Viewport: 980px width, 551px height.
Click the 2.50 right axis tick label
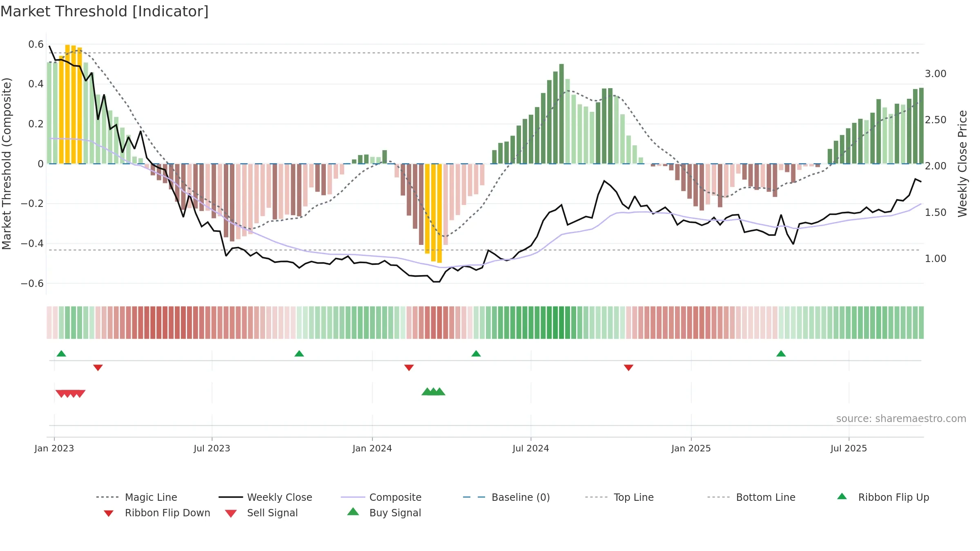click(x=935, y=120)
